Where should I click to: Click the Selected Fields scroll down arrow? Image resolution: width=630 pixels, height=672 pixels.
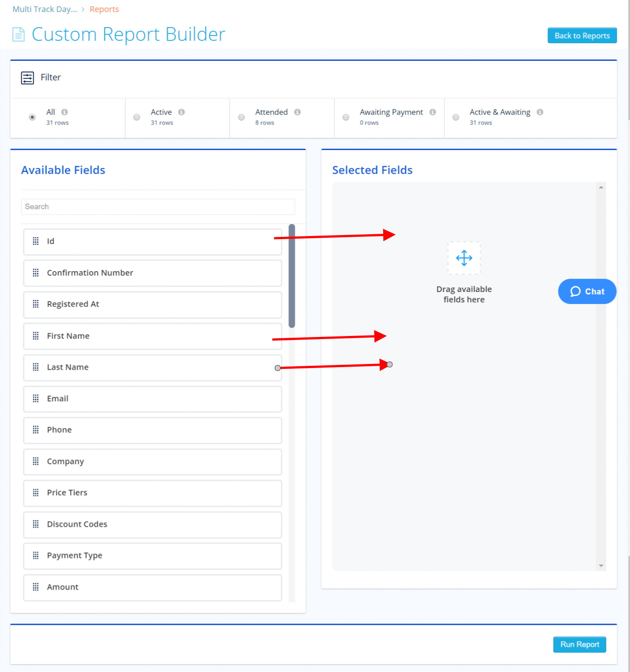[601, 566]
